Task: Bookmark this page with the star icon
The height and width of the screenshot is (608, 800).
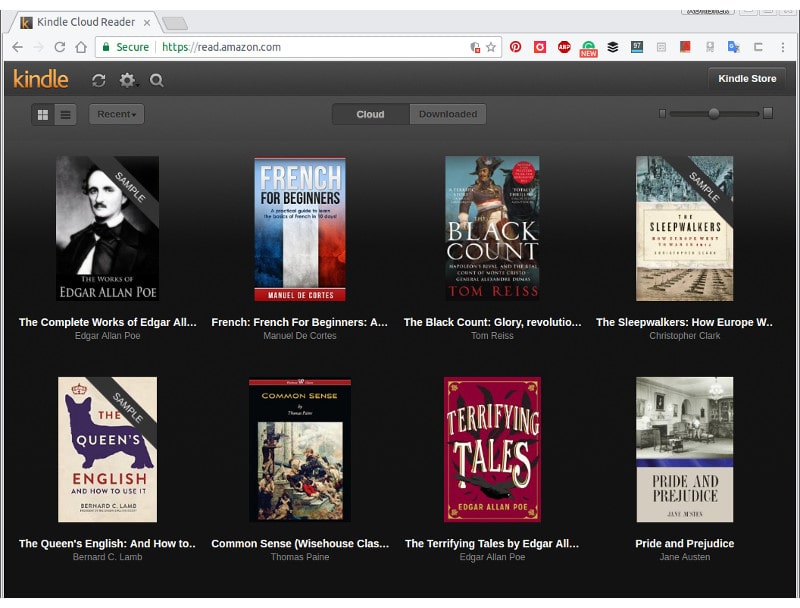Action: pos(491,47)
